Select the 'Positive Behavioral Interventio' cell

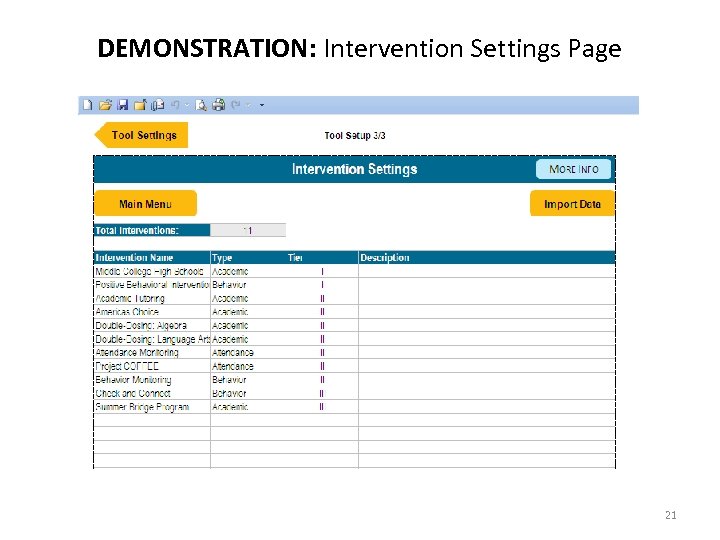[x=152, y=285]
